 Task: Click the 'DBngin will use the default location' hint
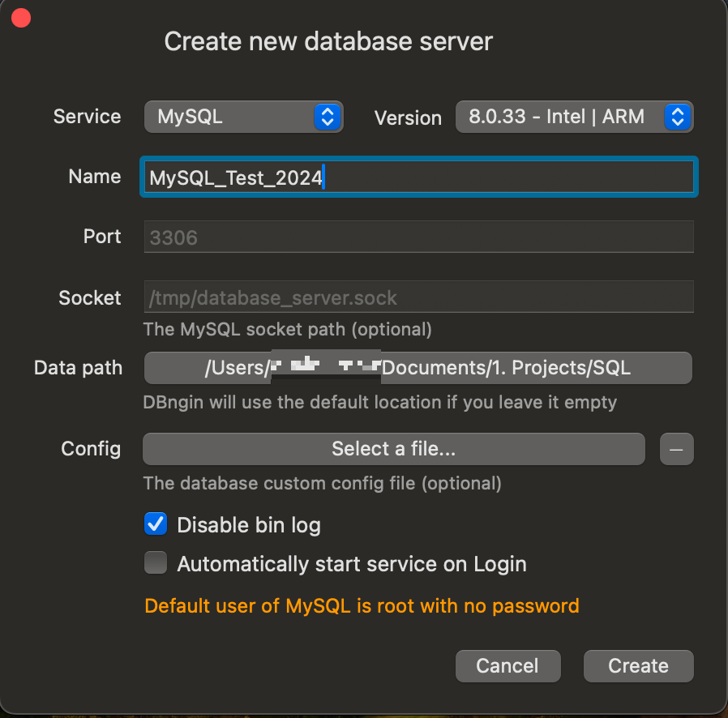pos(379,403)
